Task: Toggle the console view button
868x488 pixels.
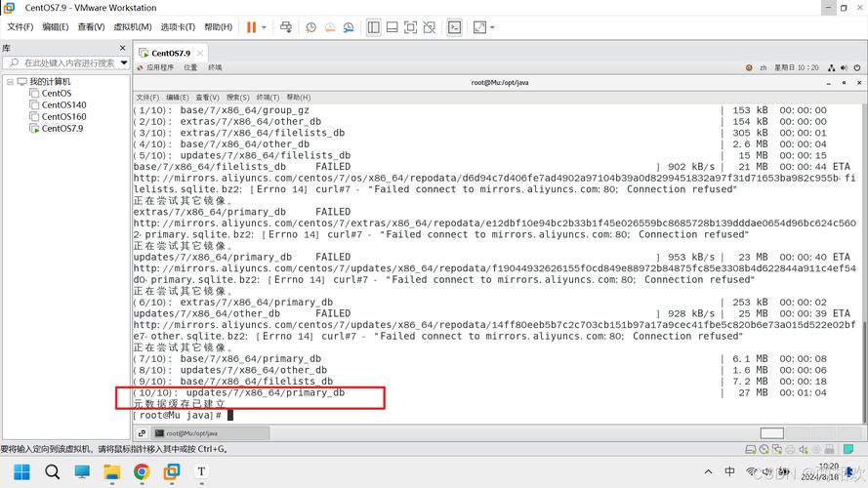Action: [x=454, y=27]
